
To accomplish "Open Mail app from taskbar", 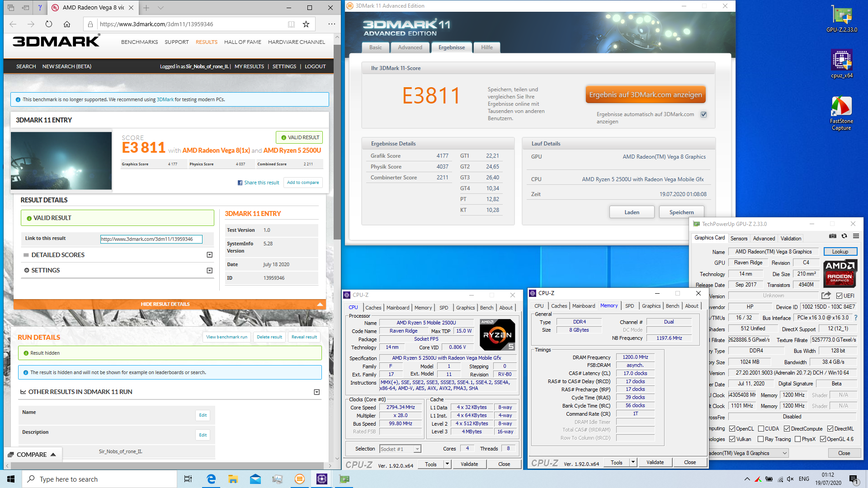I will 255,479.
